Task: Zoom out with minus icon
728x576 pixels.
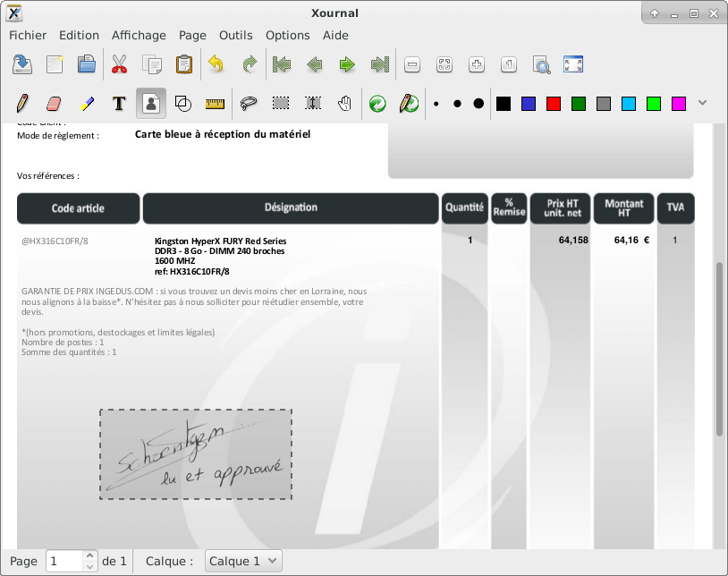Action: [x=411, y=64]
